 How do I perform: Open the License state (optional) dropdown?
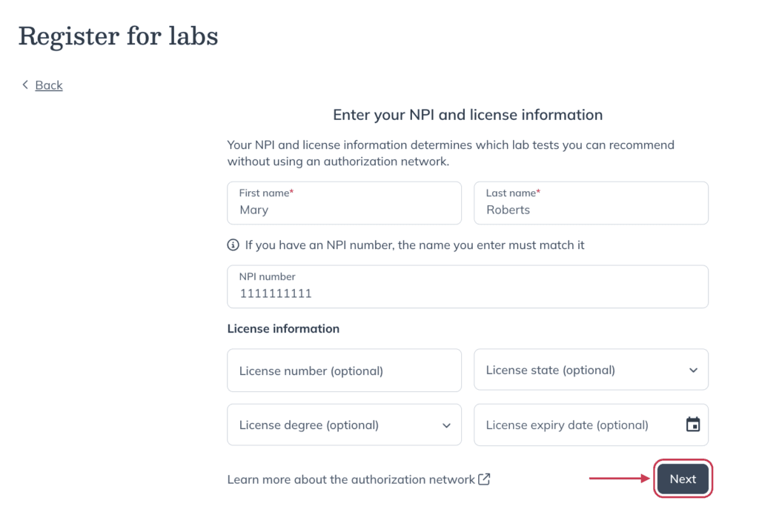[x=591, y=370]
